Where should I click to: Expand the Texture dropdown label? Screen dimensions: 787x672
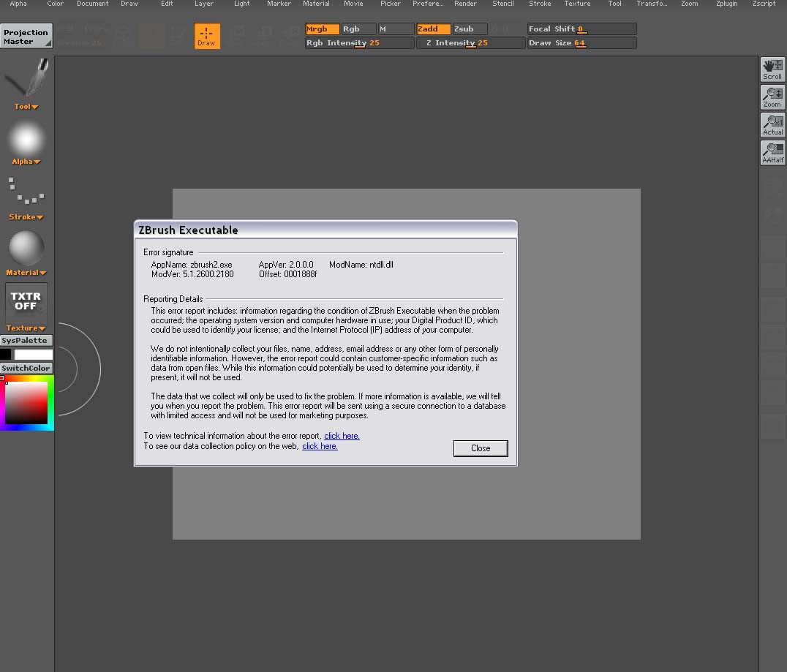[x=26, y=328]
